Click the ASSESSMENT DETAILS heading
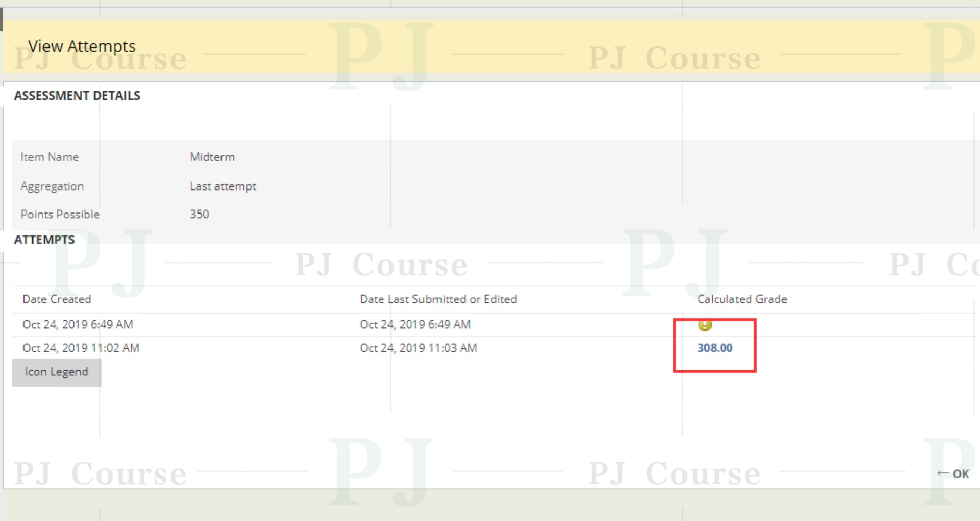Image resolution: width=980 pixels, height=521 pixels. click(x=77, y=96)
